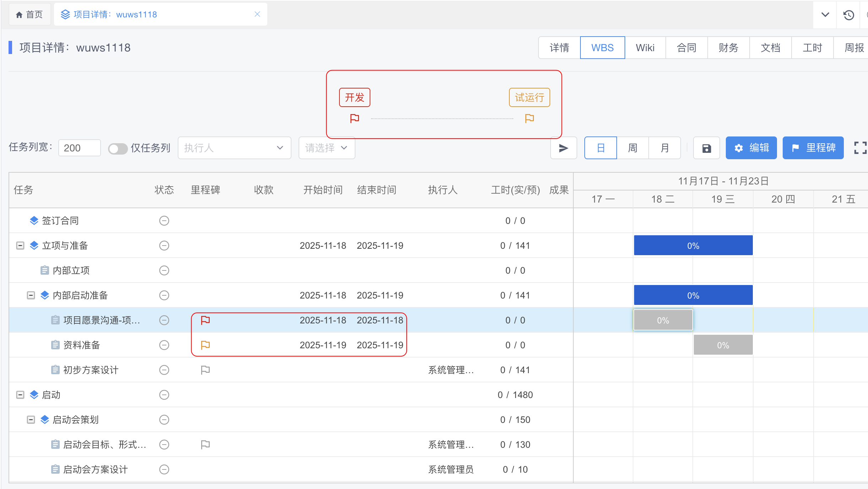Select the 月 view option
The width and height of the screenshot is (868, 489).
664,148
